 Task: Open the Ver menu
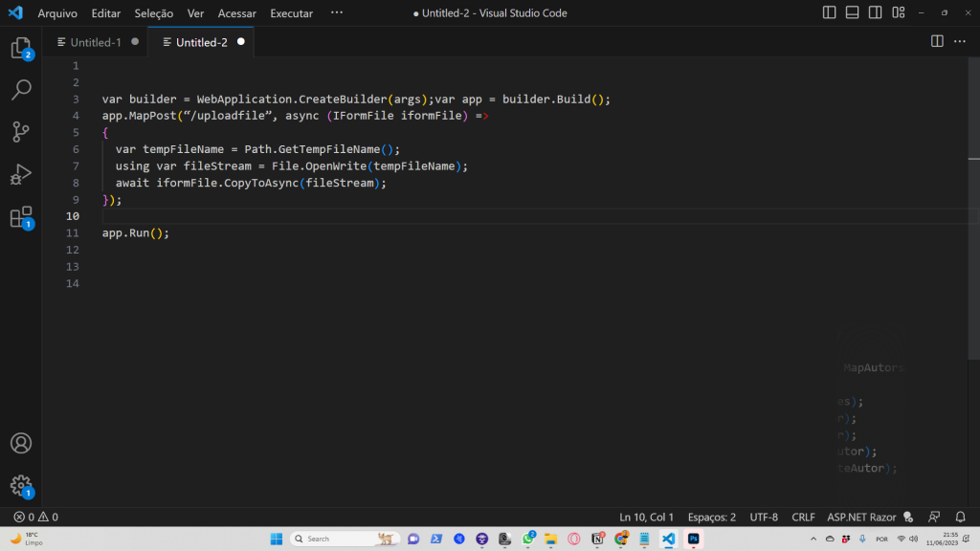(195, 13)
